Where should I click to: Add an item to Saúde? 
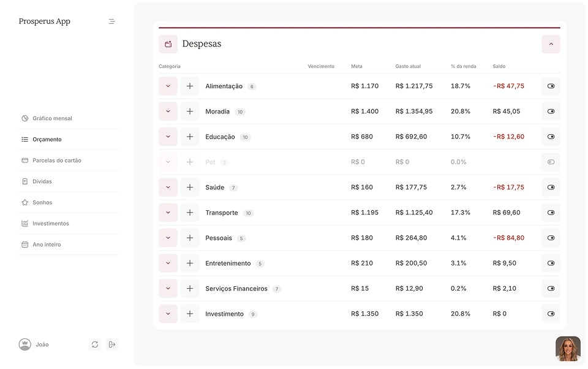click(190, 188)
